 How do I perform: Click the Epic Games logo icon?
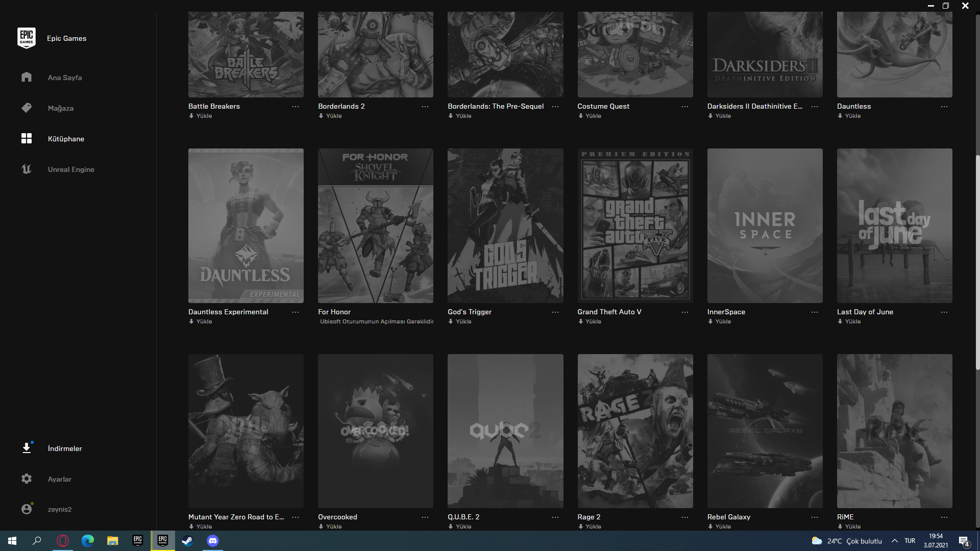point(27,38)
